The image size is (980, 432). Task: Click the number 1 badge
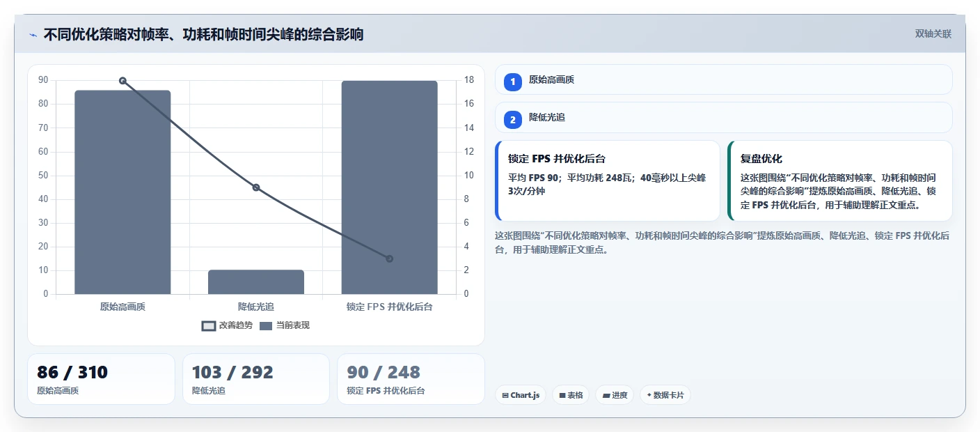pos(513,82)
